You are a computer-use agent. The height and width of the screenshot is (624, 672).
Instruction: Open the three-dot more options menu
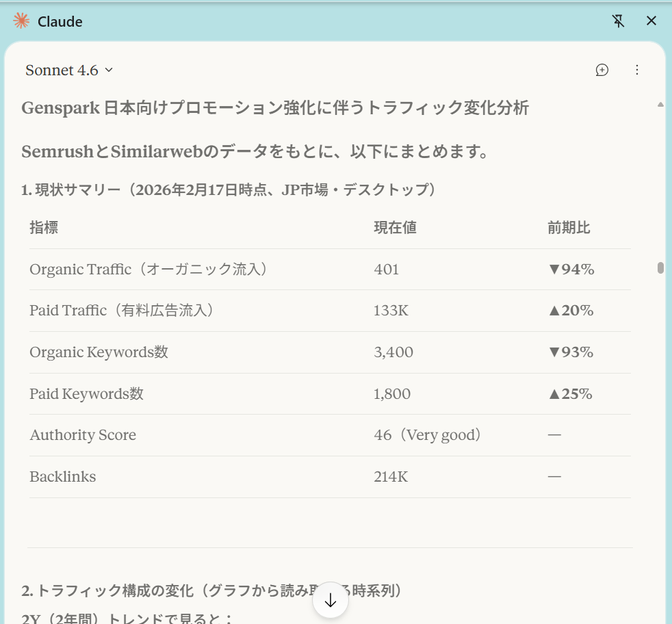637,70
